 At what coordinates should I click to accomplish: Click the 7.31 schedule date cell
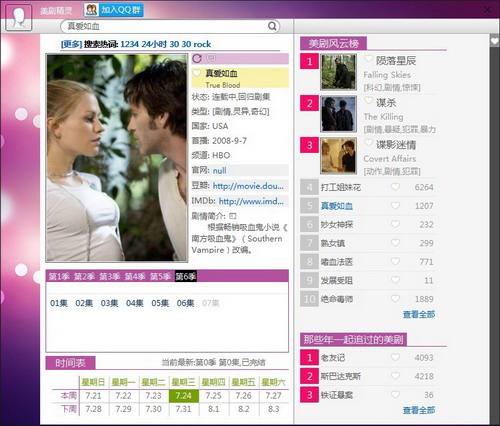click(184, 409)
